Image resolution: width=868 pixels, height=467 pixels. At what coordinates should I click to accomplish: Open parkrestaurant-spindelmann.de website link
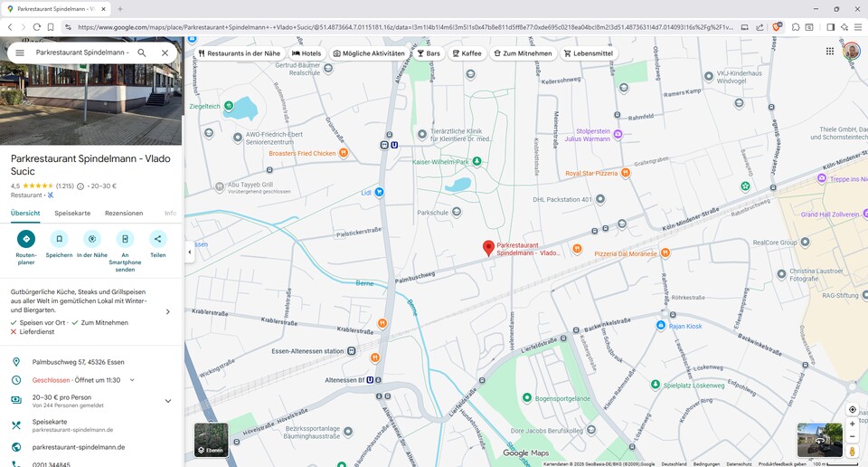[79, 447]
